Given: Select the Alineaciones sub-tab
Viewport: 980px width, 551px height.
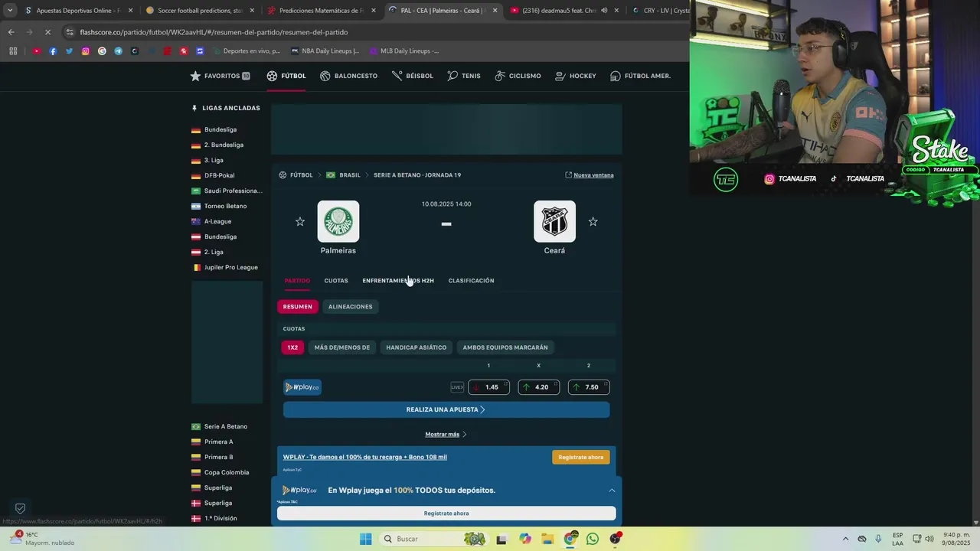Looking at the screenshot, I should pos(351,307).
